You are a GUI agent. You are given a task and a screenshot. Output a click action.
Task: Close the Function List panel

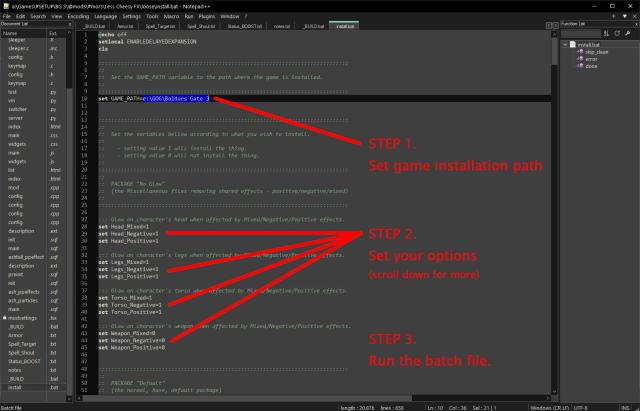coord(636,24)
